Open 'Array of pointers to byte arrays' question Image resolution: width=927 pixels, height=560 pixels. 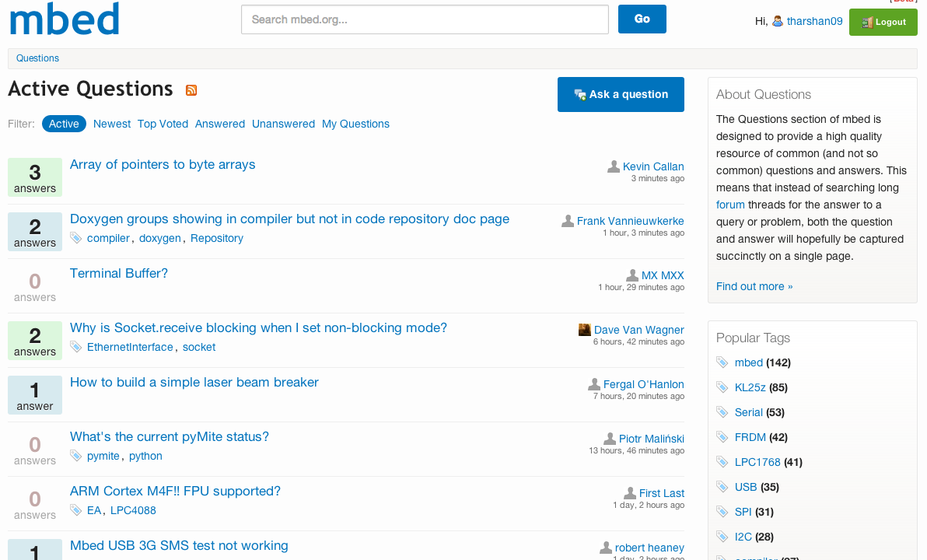163,164
